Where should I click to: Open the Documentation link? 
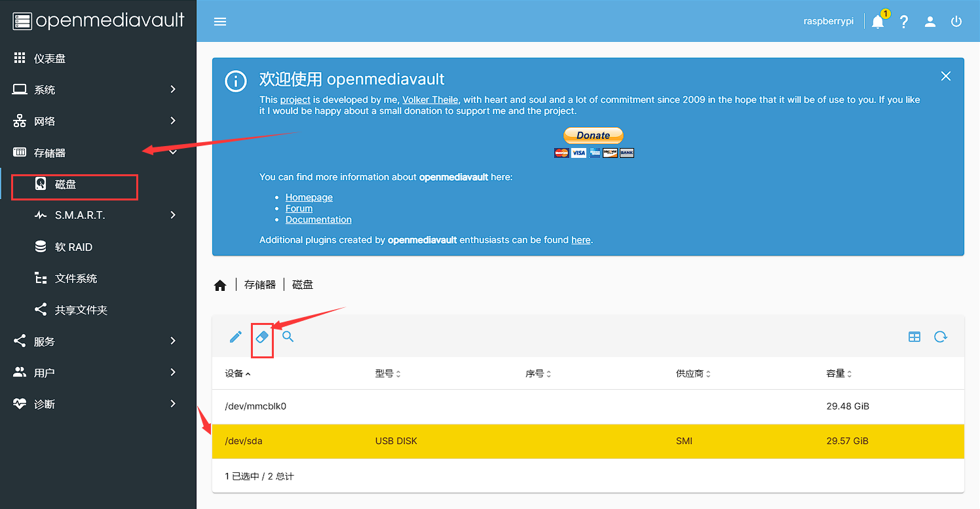tap(318, 219)
